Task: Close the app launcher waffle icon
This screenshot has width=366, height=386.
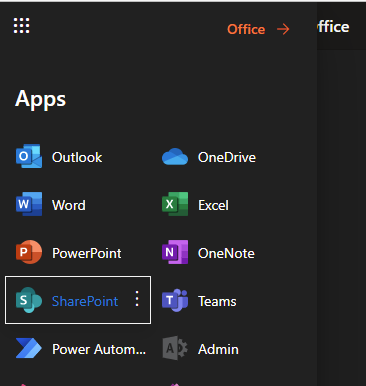Action: [22, 26]
